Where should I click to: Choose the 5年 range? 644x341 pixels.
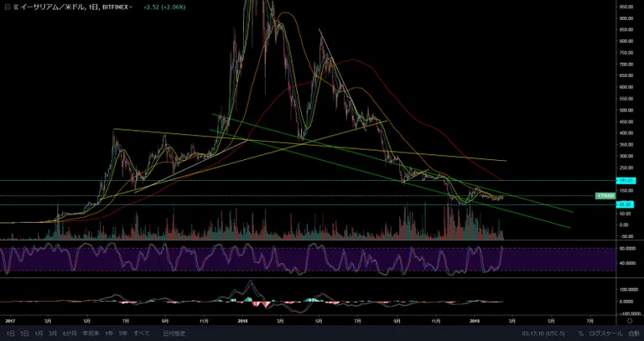123,333
